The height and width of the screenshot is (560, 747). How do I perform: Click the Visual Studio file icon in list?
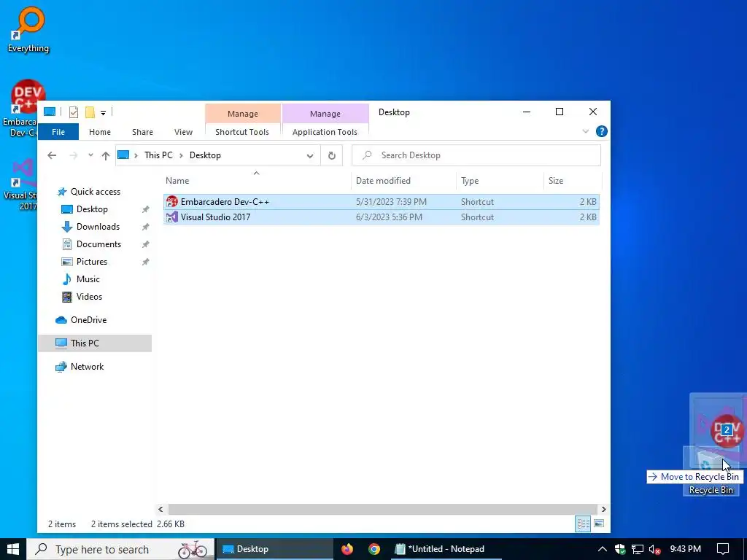172,217
